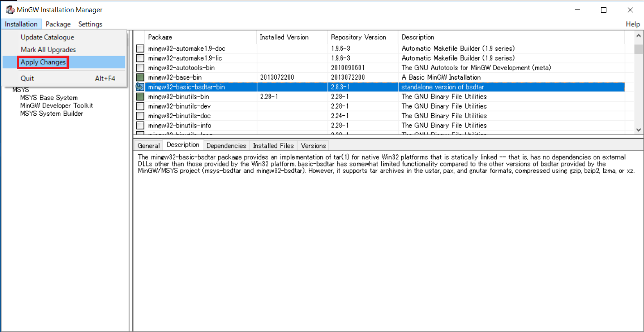
Task: Select MinGW Developer Toolkit in the tree
Action: [x=57, y=105]
